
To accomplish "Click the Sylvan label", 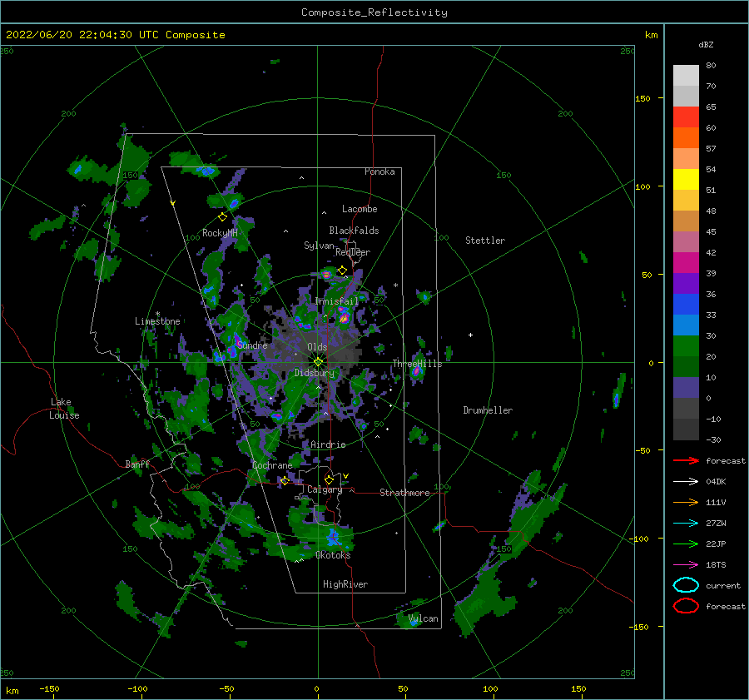I will (x=319, y=246).
